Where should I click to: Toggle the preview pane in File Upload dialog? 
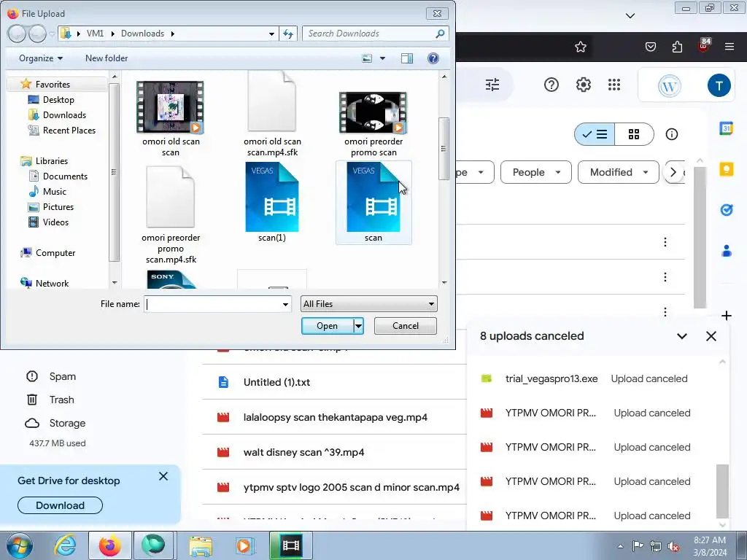(x=407, y=58)
